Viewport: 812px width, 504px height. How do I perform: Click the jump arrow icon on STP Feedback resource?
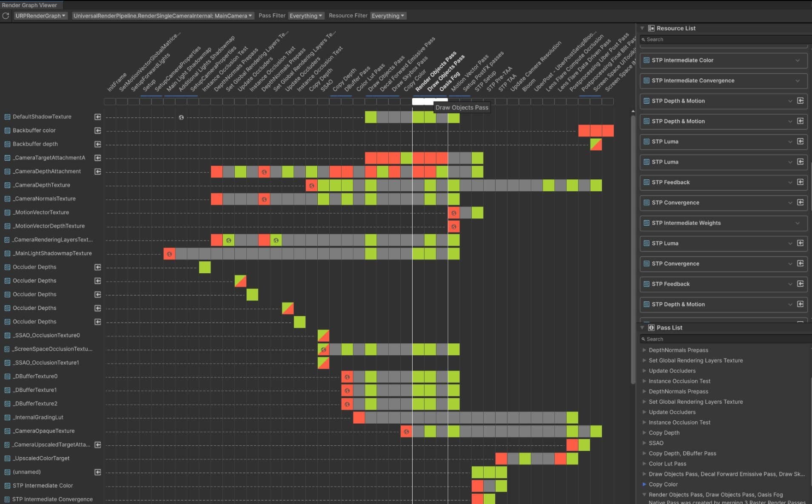(801, 182)
